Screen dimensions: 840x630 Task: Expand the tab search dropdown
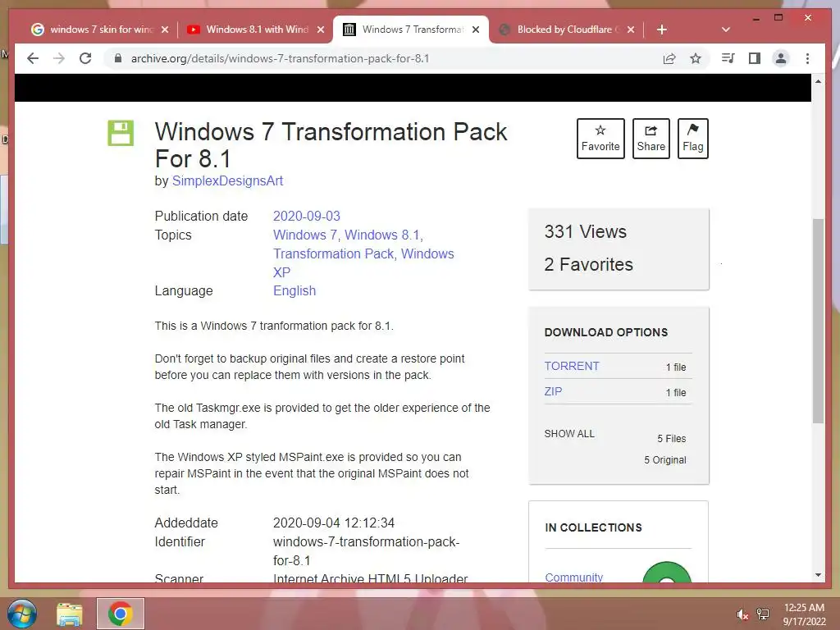pyautogui.click(x=726, y=30)
